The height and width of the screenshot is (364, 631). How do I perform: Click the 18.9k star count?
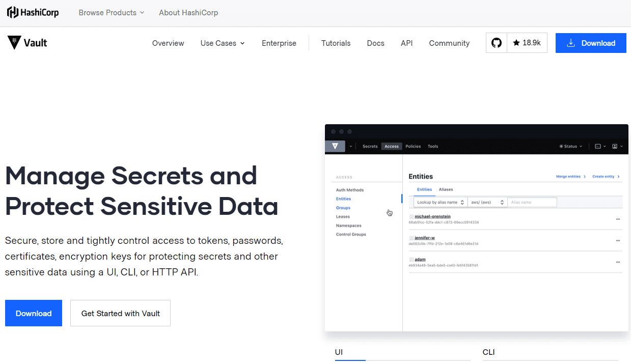pos(527,43)
